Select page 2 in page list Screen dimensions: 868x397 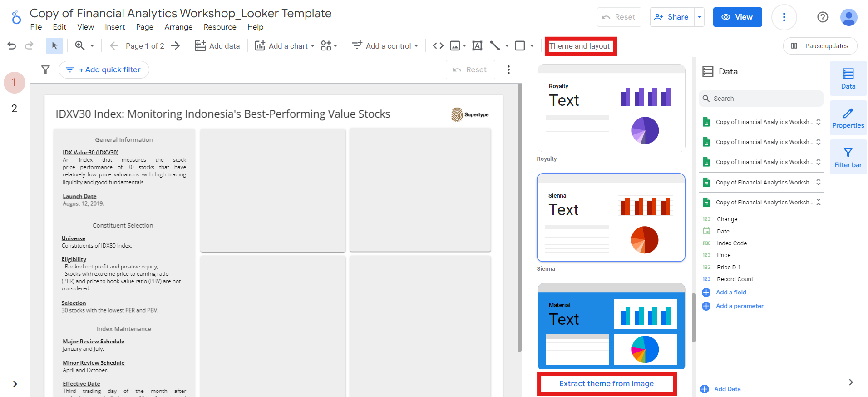coord(15,109)
